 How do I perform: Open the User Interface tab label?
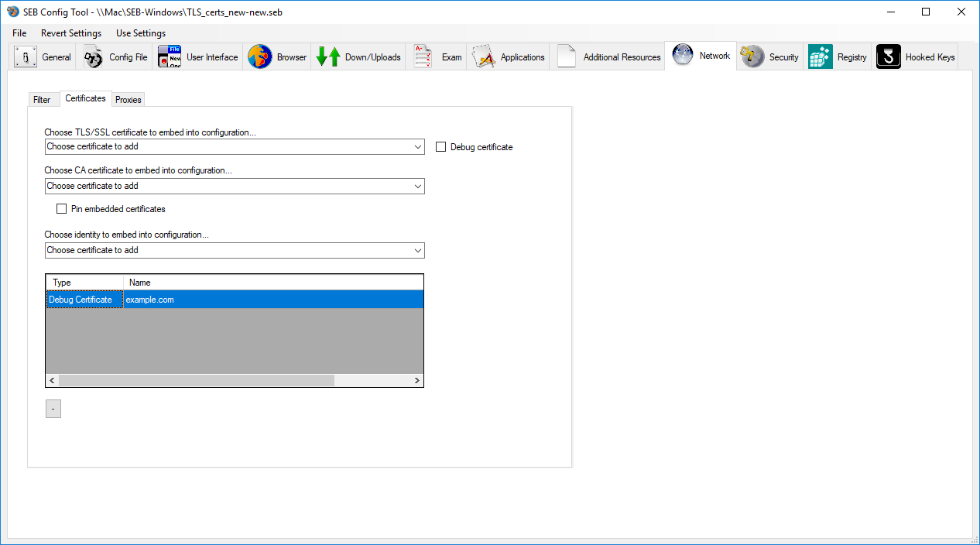point(212,57)
